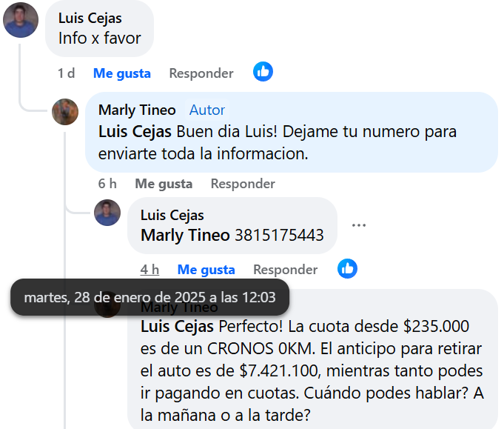
Task: Toggle Me gusta on the 3815175443 comment
Action: point(206,270)
